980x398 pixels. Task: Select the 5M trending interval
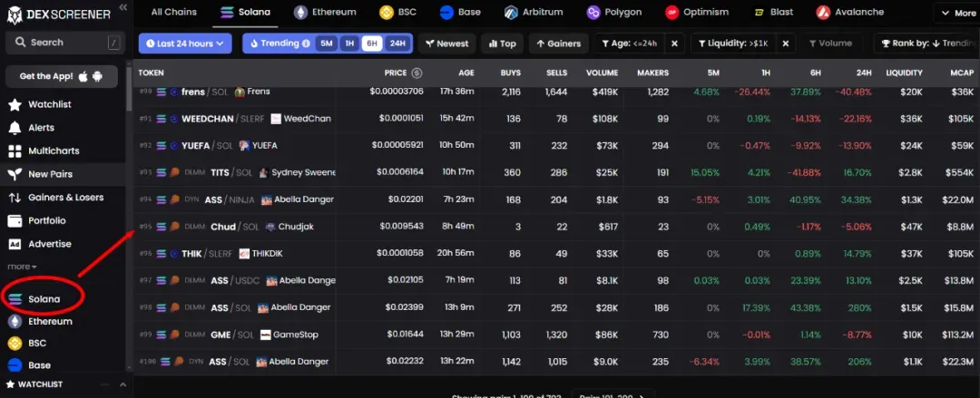[327, 44]
